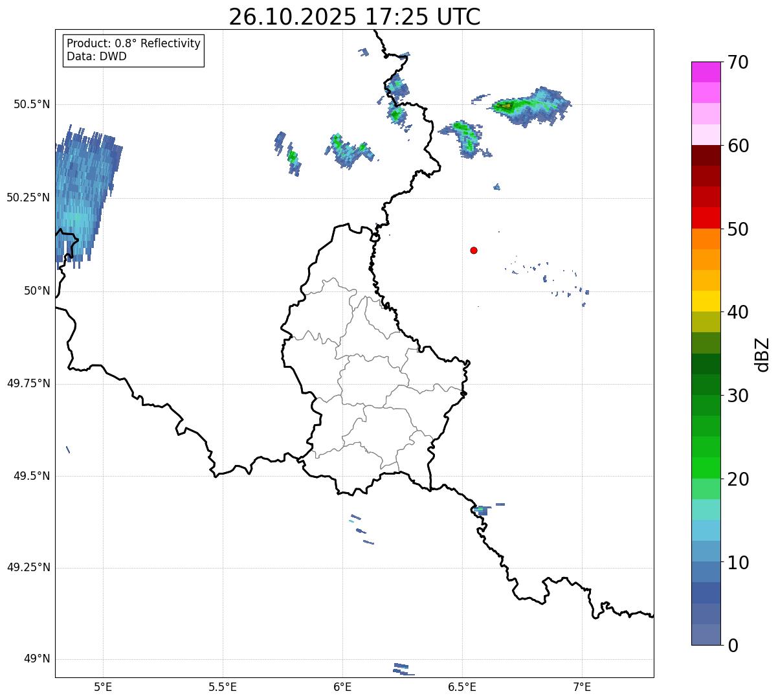Click the 49.25°N latitude label
Viewport: 778px width, 700px height.
pyautogui.click(x=28, y=567)
